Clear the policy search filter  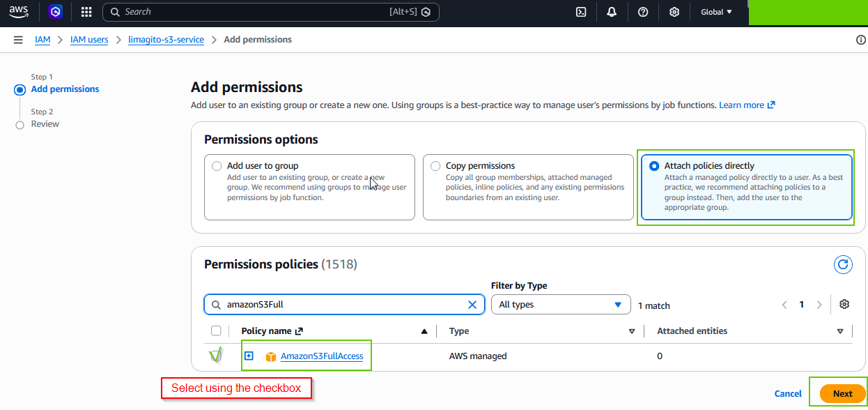point(472,305)
